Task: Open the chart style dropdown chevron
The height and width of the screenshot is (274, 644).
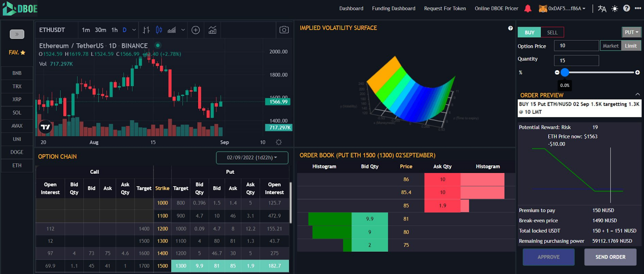Action: (183, 30)
